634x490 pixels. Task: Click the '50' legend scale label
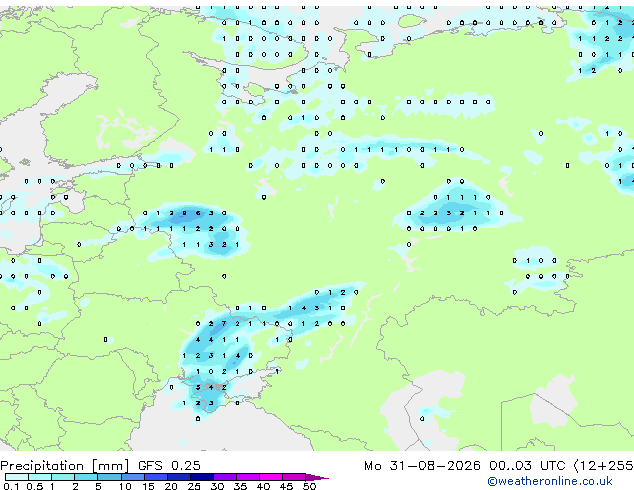(310, 486)
